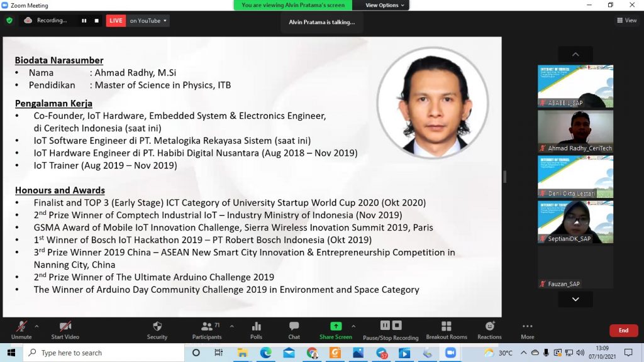Image resolution: width=644 pixels, height=362 pixels.
Task: Launch Microsoft Edge from the taskbar
Action: point(266,353)
